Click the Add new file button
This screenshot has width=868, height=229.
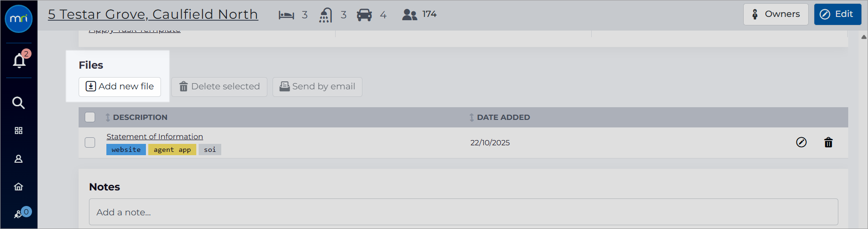pos(120,87)
